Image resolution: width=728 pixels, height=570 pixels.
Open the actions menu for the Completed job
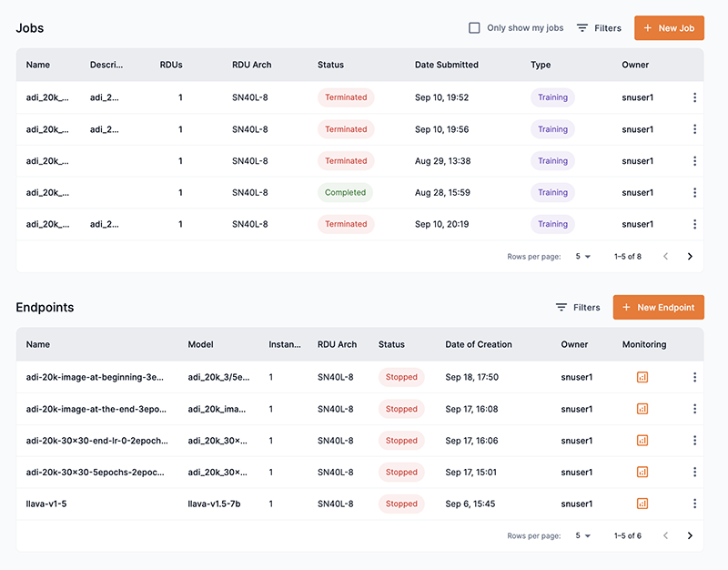[694, 192]
